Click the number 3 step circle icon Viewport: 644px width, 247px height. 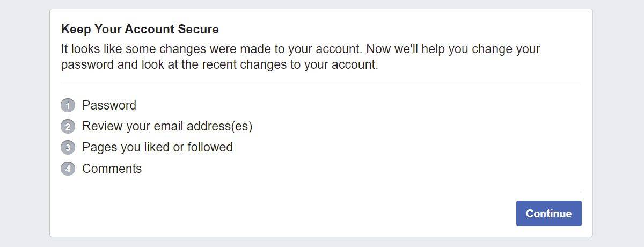tap(68, 148)
